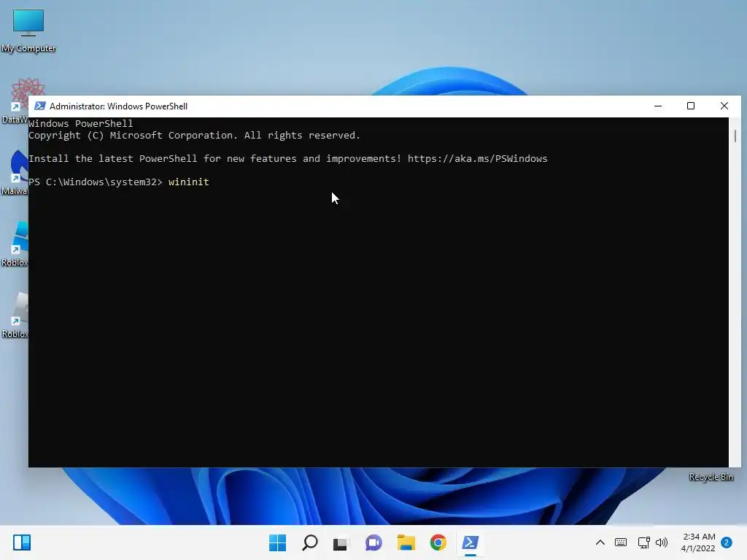Click the Administrator: Windows PowerShell title text
The width and height of the screenshot is (747, 560).
point(119,106)
